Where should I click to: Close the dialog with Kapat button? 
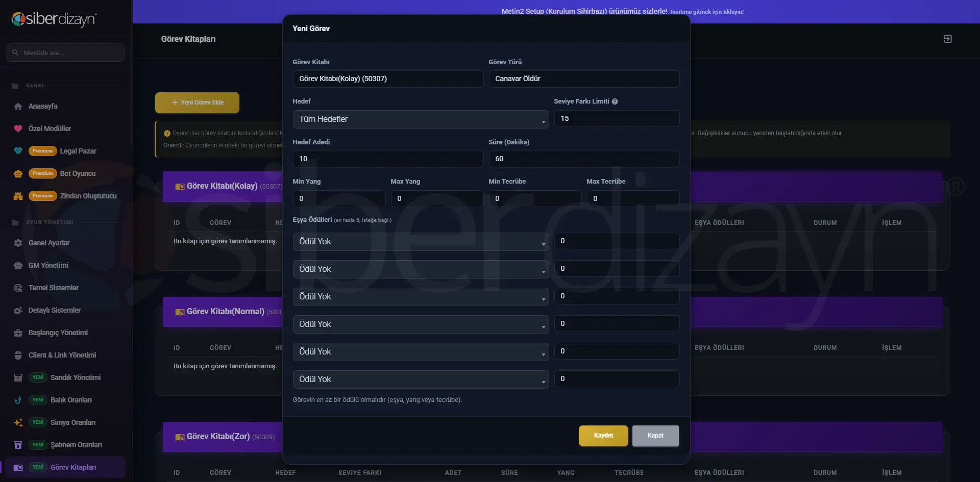click(x=655, y=436)
